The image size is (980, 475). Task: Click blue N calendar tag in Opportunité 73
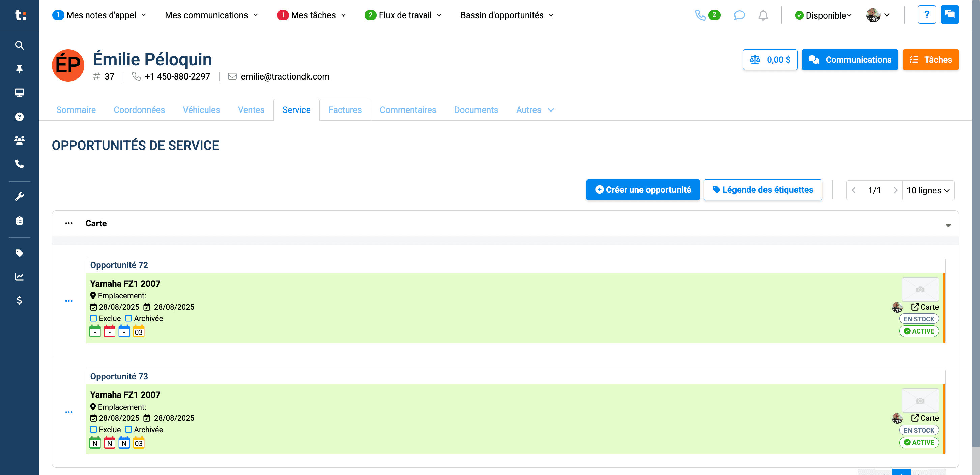coord(124,443)
